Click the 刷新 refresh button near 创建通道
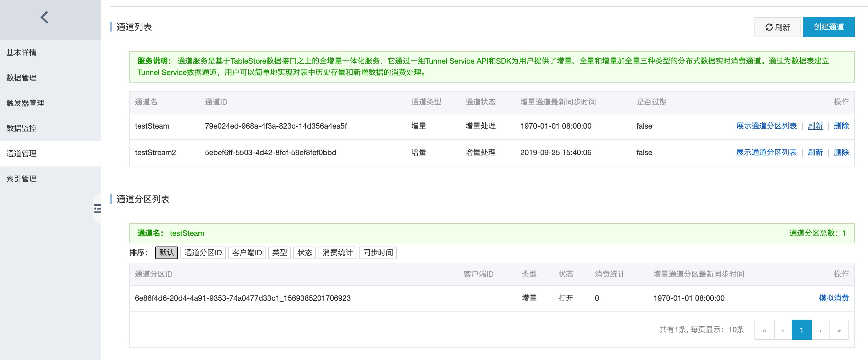Image resolution: width=868 pixels, height=360 pixels. click(777, 27)
